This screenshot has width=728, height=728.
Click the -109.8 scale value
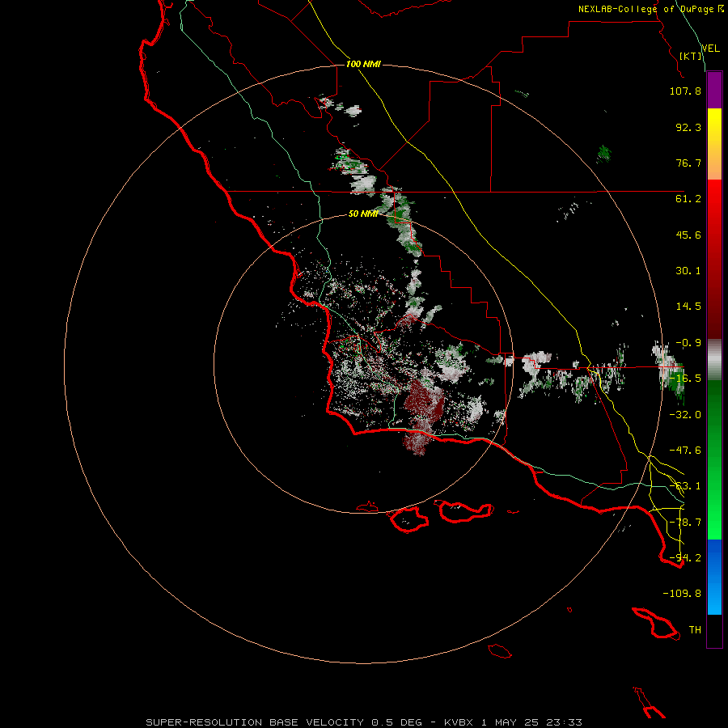tap(682, 594)
